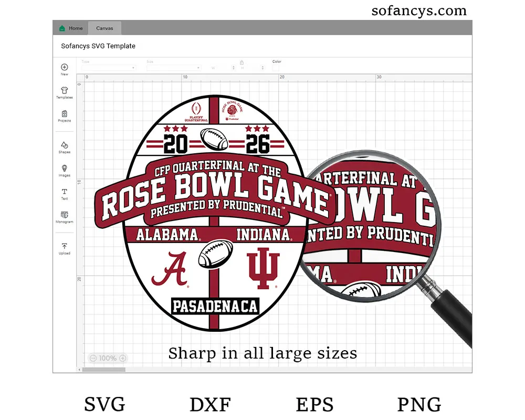This screenshot has height=420, width=525.
Task: Open the Images library
Action: point(64,169)
